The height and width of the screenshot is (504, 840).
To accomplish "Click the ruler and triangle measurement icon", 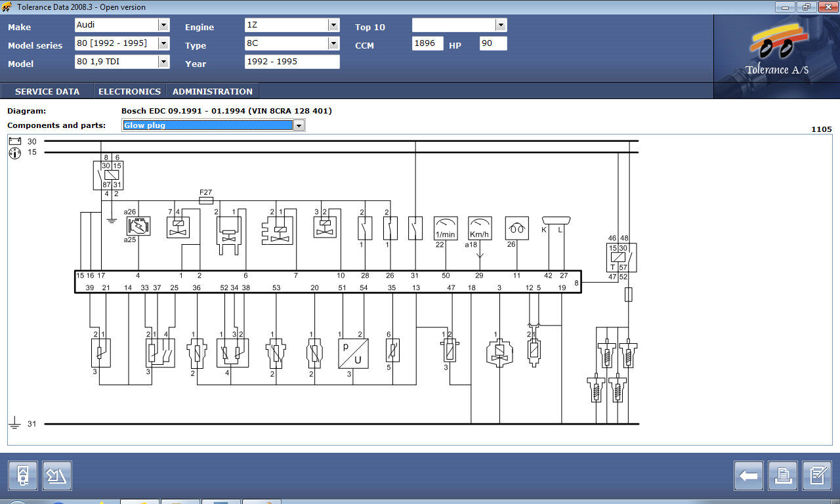I will [57, 476].
